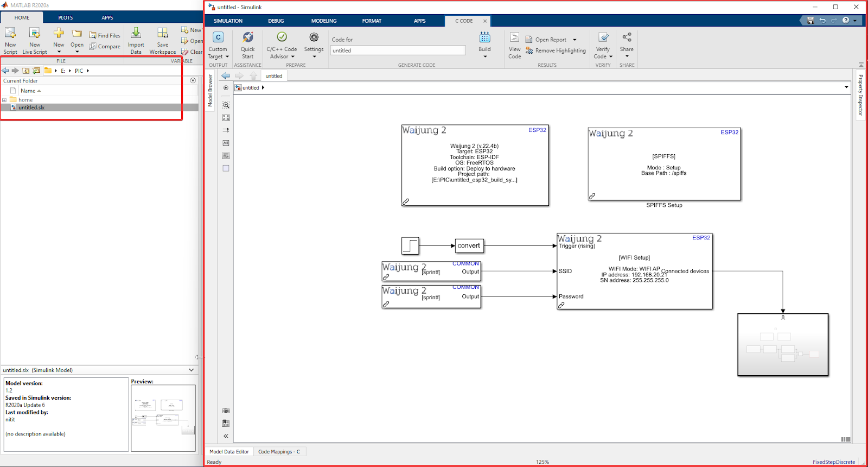Insert Image icon in palette

[x=226, y=156]
